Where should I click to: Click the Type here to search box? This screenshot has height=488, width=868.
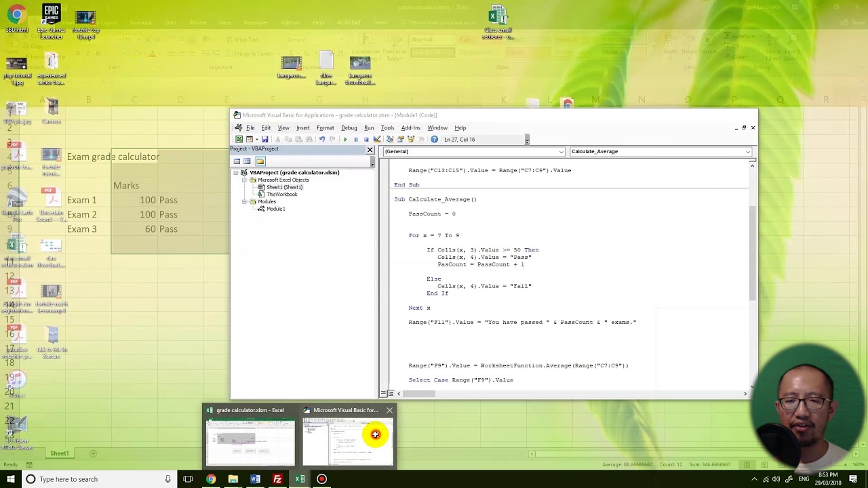99,479
